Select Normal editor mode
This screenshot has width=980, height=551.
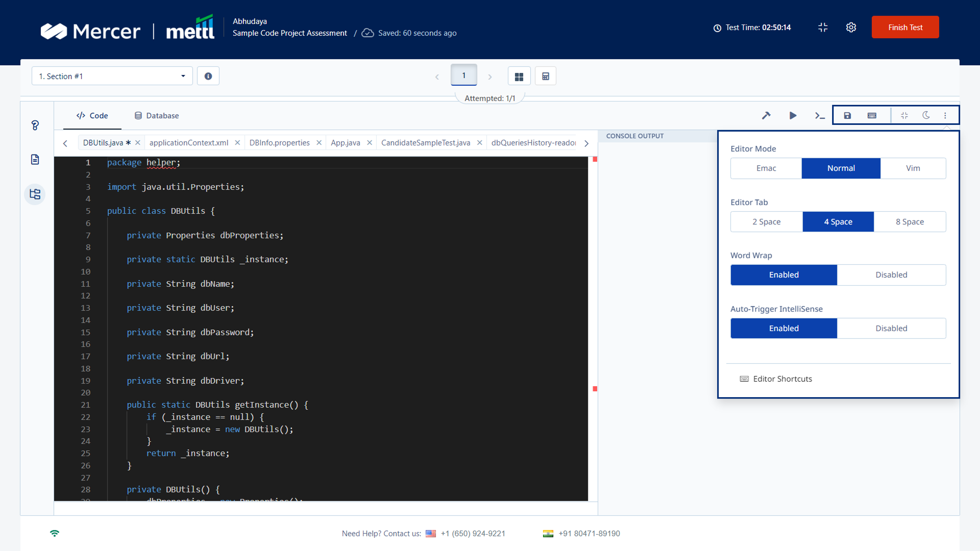click(841, 168)
